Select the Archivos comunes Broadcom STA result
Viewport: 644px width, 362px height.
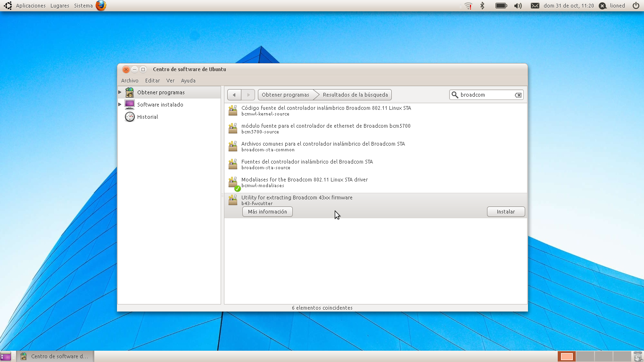(x=376, y=147)
